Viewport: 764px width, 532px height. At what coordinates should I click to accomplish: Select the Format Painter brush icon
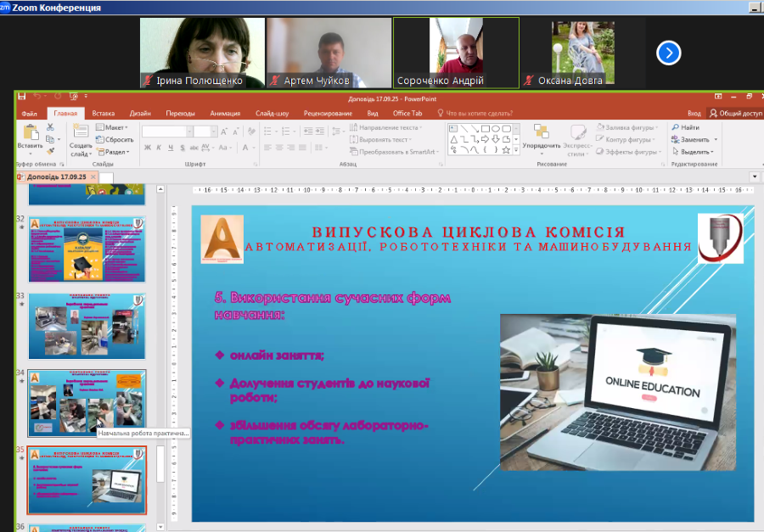[x=51, y=151]
